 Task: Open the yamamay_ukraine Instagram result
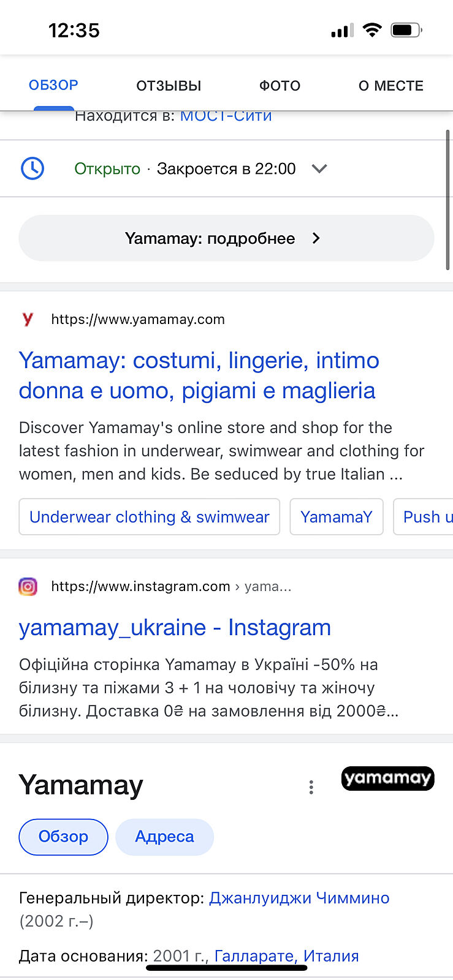(x=175, y=628)
